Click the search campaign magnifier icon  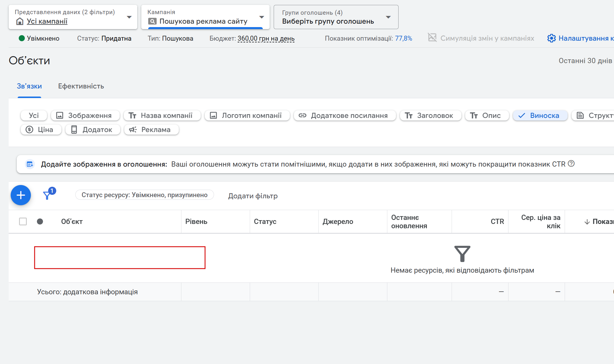pos(152,21)
